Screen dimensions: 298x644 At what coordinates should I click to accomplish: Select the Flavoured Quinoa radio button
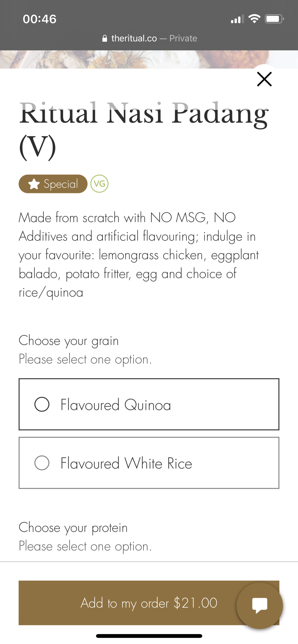pyautogui.click(x=42, y=404)
